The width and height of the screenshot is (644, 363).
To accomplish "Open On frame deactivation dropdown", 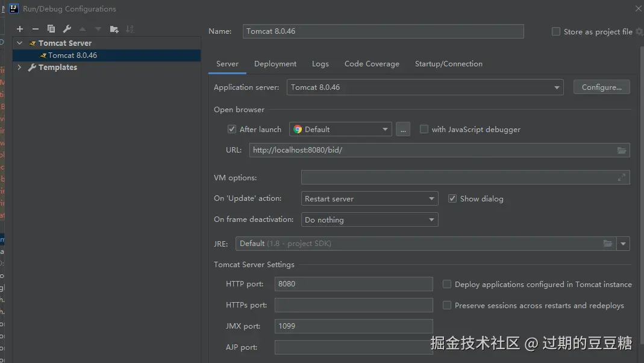I will [x=370, y=219].
